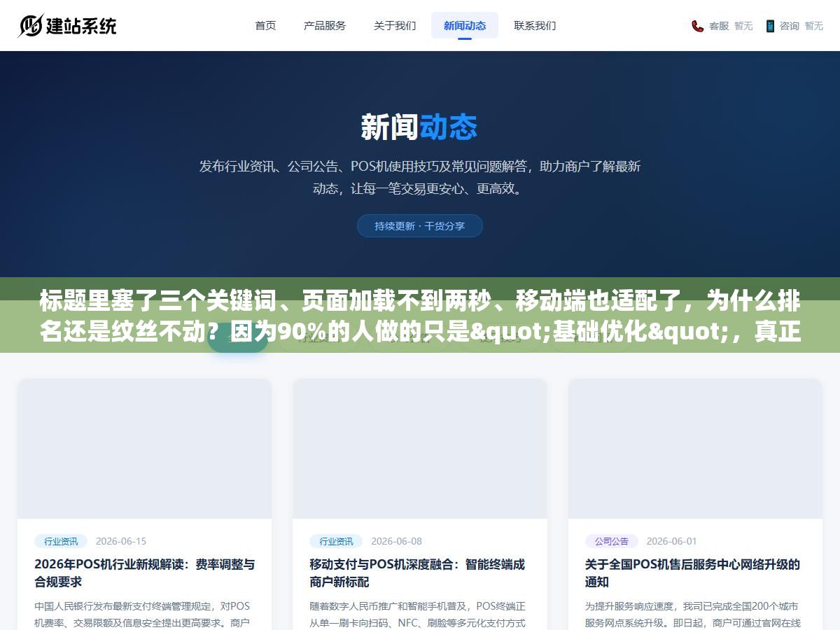Screen dimensions: 840x630
Task: Click the 公司公告 tag on third card
Action: (x=612, y=541)
